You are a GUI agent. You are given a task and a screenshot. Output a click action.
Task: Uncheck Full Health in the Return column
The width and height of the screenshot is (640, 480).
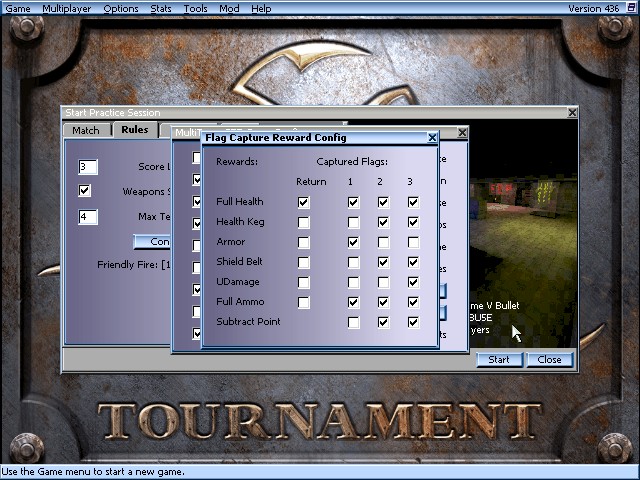[304, 202]
